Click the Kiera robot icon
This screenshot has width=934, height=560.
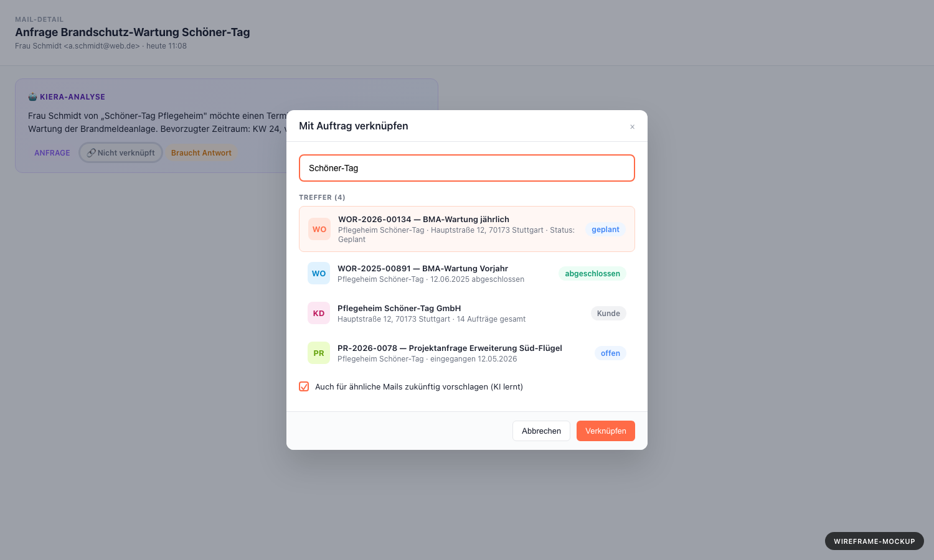pos(32,96)
